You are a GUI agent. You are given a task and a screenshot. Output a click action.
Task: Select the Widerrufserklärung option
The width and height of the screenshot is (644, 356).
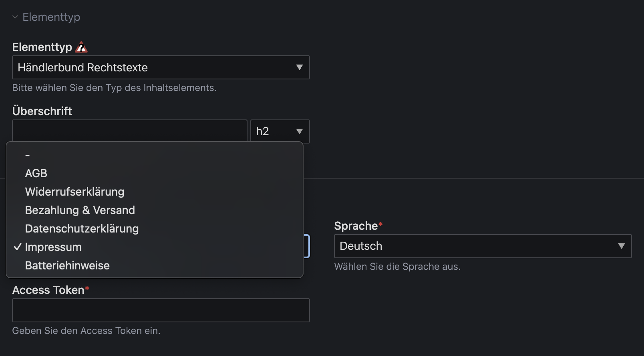(74, 192)
